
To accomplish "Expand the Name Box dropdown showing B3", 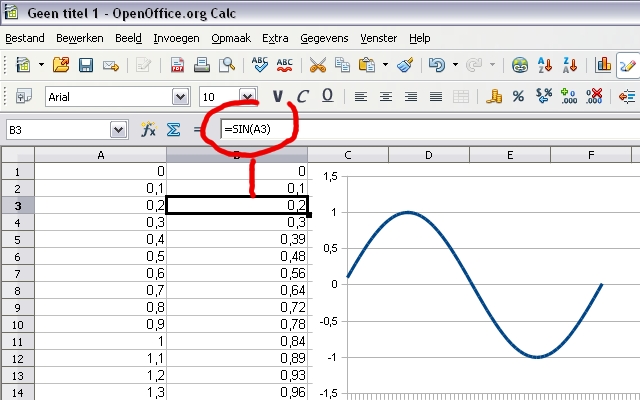I will (x=119, y=130).
